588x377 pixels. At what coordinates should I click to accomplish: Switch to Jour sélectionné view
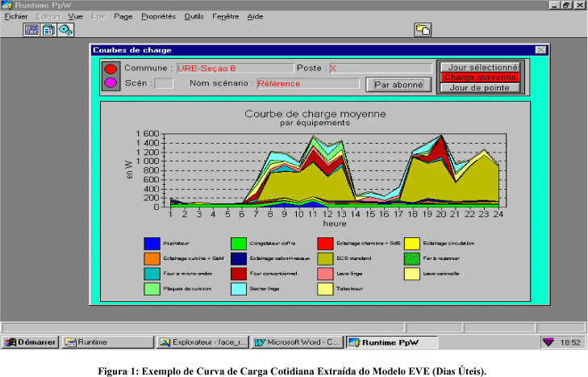[x=480, y=67]
